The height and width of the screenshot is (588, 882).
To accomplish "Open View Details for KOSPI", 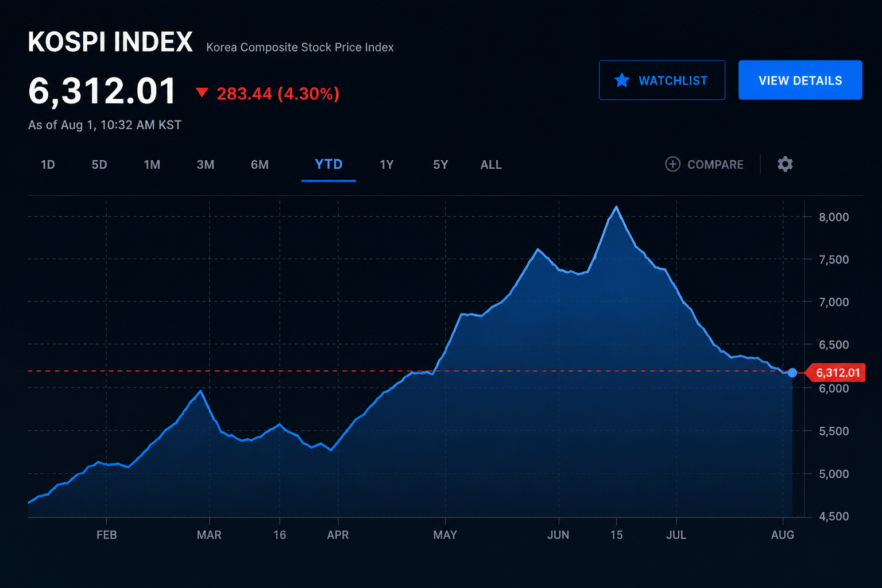I will [x=800, y=80].
